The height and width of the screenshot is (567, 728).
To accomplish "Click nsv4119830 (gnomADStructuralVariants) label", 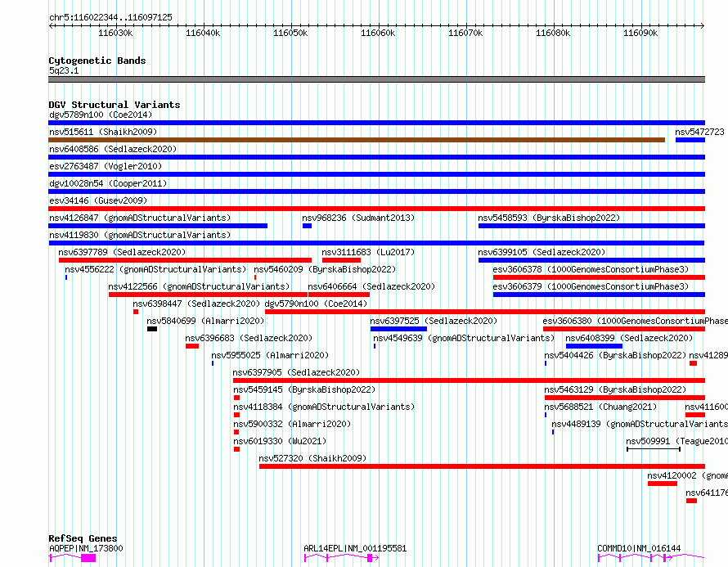I will 140,235.
